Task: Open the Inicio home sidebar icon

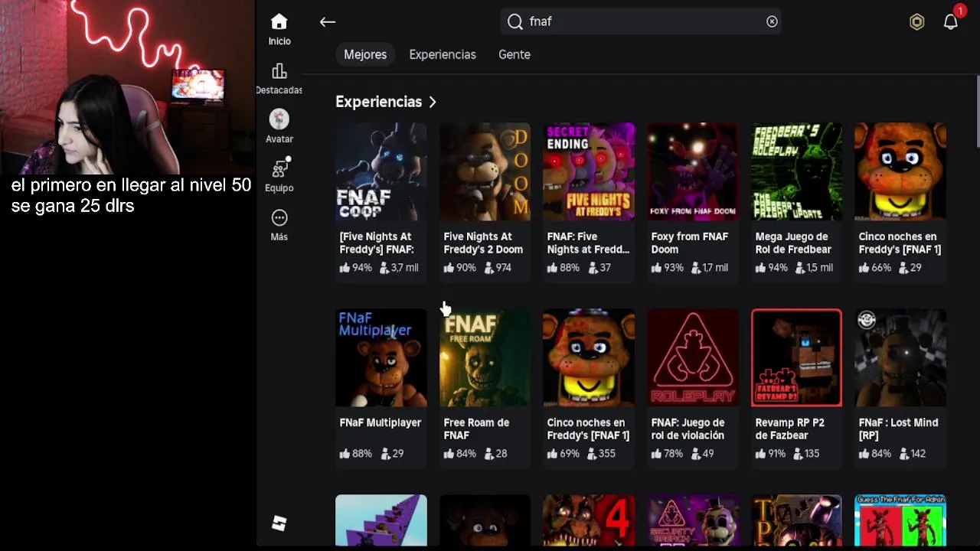Action: pyautogui.click(x=279, y=22)
